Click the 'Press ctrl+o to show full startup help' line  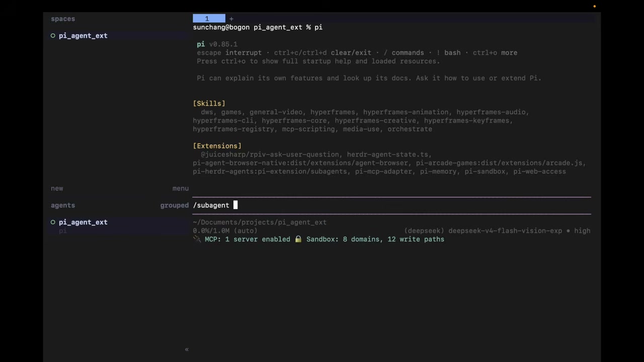point(318,61)
